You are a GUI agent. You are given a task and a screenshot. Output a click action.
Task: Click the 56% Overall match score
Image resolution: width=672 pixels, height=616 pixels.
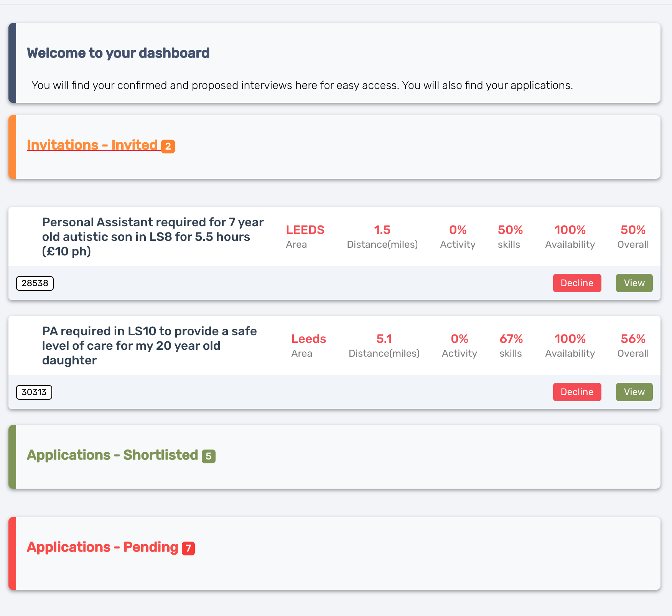(x=633, y=339)
